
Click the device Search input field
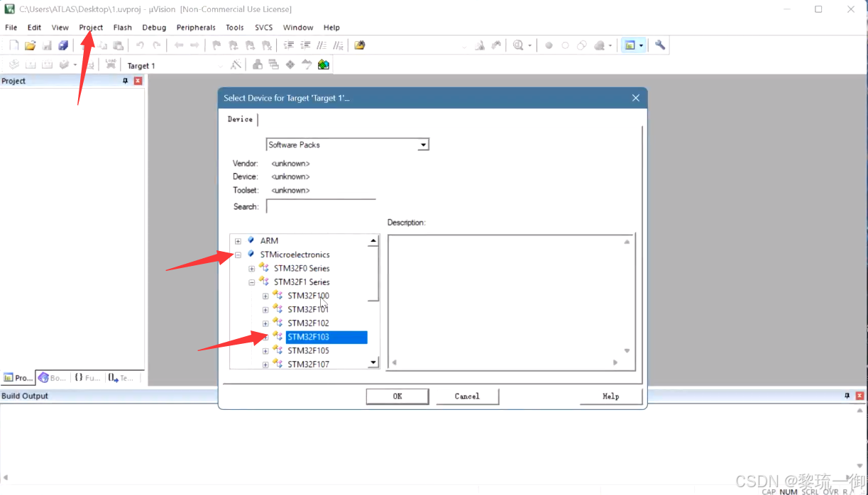pyautogui.click(x=321, y=206)
